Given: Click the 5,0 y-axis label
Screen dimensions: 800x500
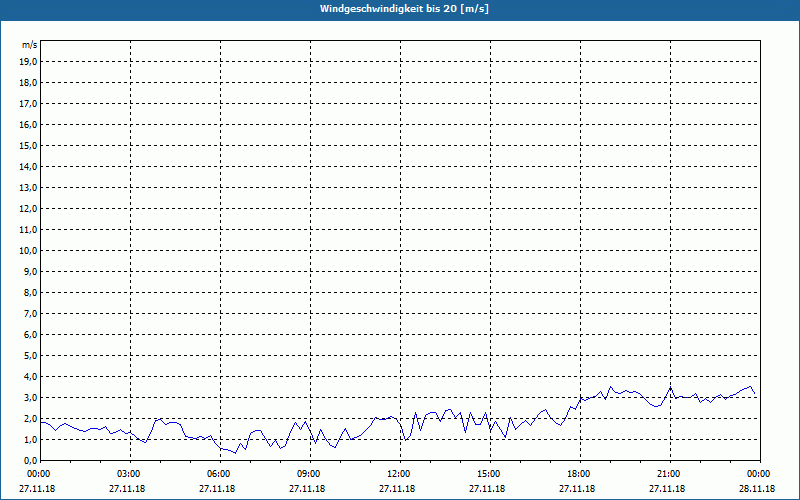Looking at the screenshot, I should coord(31,356).
